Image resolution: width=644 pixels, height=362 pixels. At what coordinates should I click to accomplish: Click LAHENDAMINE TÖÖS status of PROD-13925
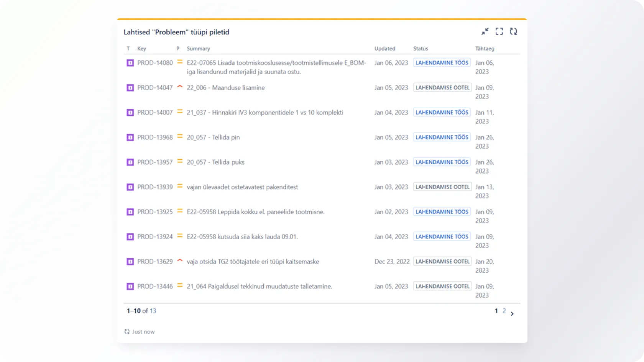point(442,212)
